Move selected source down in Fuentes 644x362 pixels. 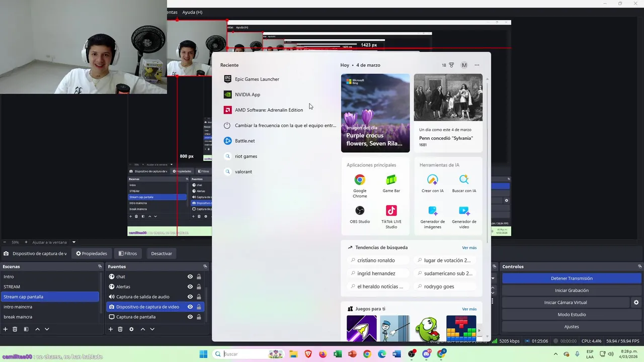pos(152,329)
